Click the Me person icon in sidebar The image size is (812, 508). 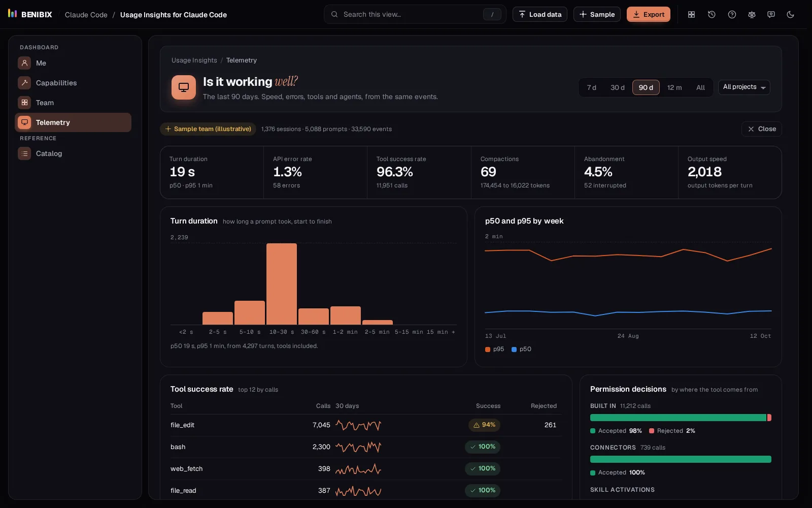[x=24, y=63]
